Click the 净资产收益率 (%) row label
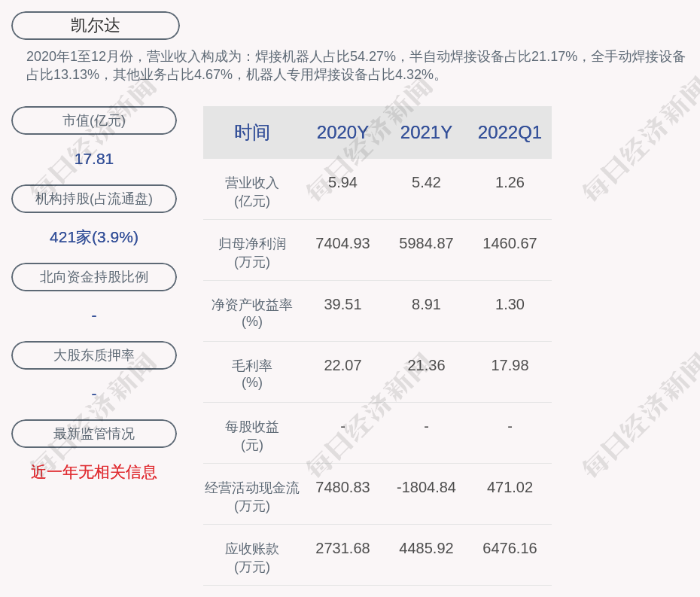 pyautogui.click(x=252, y=313)
